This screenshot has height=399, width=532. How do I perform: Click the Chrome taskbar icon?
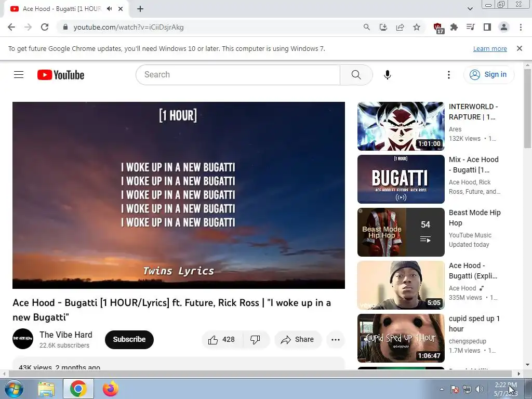(x=78, y=389)
